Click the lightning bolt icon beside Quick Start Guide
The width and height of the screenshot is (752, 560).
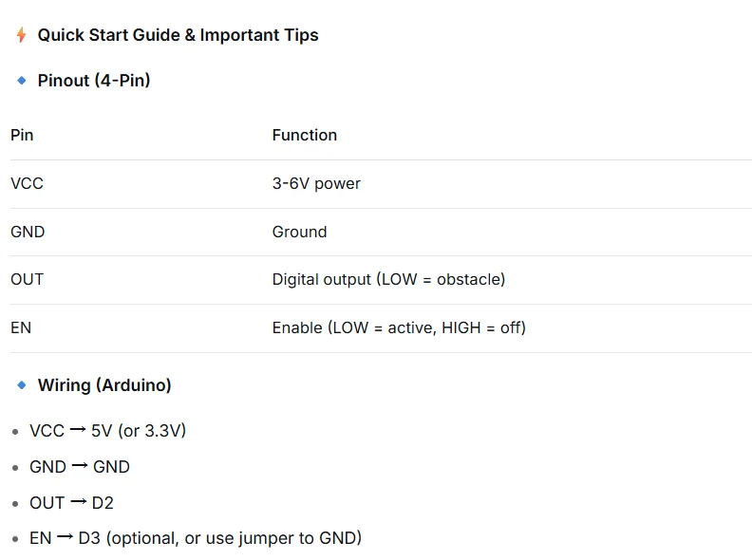point(21,35)
